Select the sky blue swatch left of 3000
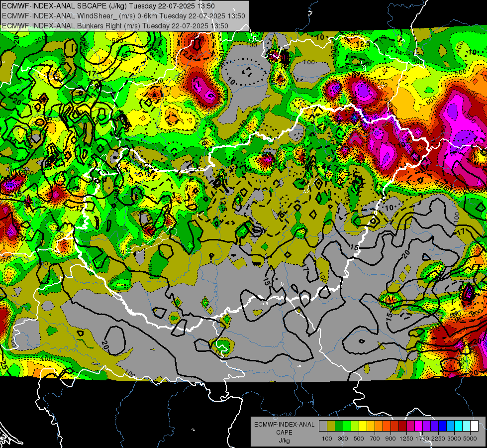The height and width of the screenshot is (448, 487). pos(450,426)
